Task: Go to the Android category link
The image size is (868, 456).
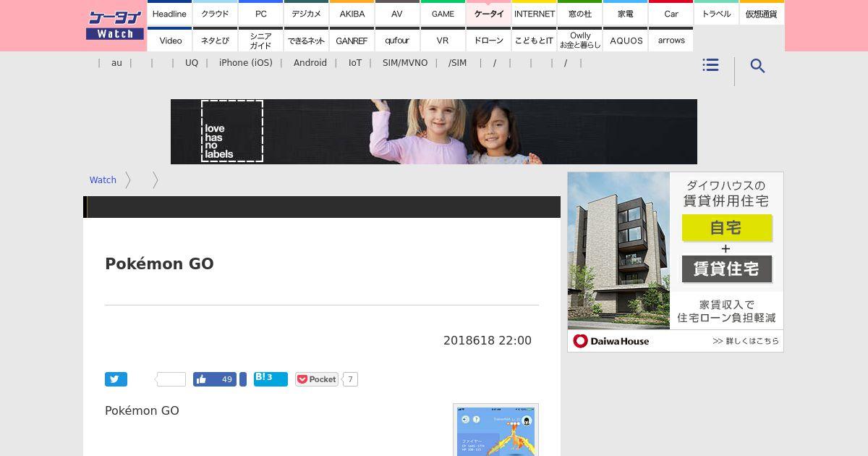Action: pos(310,63)
